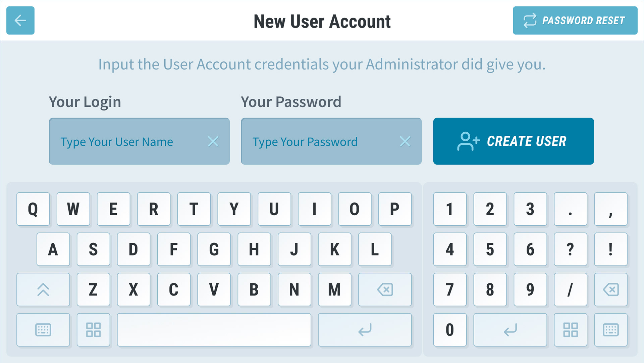
Task: Open grid layout key on numeric keypad
Action: point(570,330)
